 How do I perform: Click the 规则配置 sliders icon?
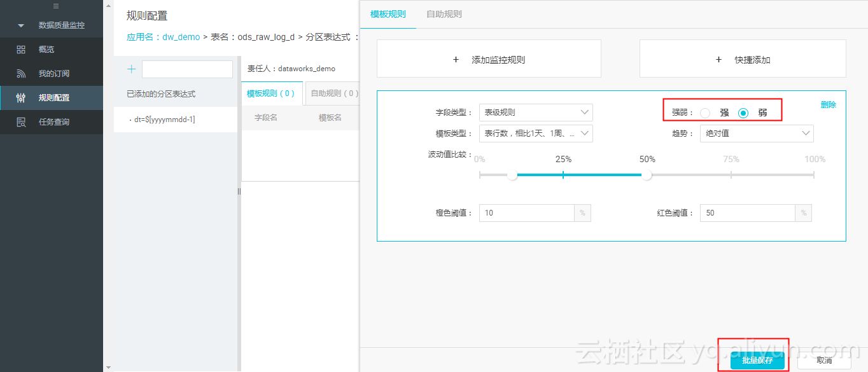[21, 98]
